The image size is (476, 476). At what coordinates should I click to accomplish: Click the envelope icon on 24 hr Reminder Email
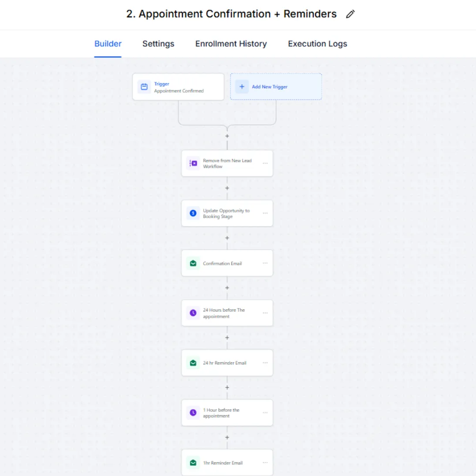pos(193,363)
